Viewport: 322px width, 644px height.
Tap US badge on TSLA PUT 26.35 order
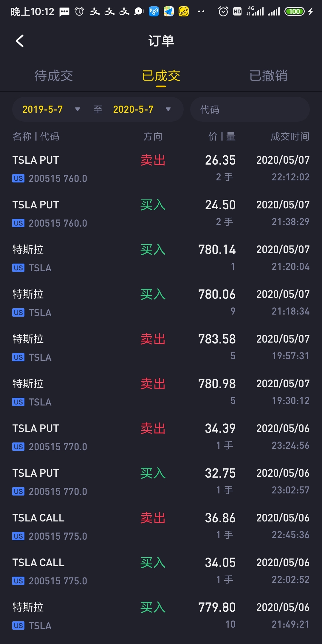(18, 178)
